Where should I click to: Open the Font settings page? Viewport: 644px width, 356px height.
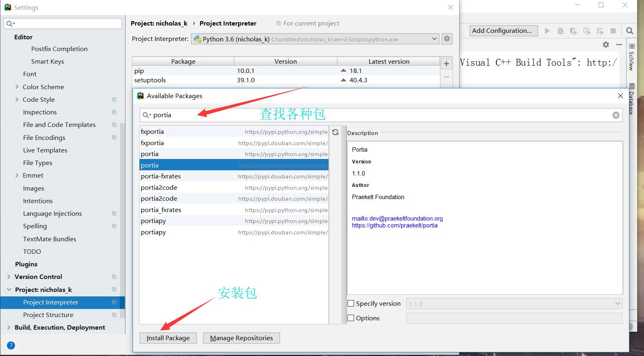pos(30,74)
